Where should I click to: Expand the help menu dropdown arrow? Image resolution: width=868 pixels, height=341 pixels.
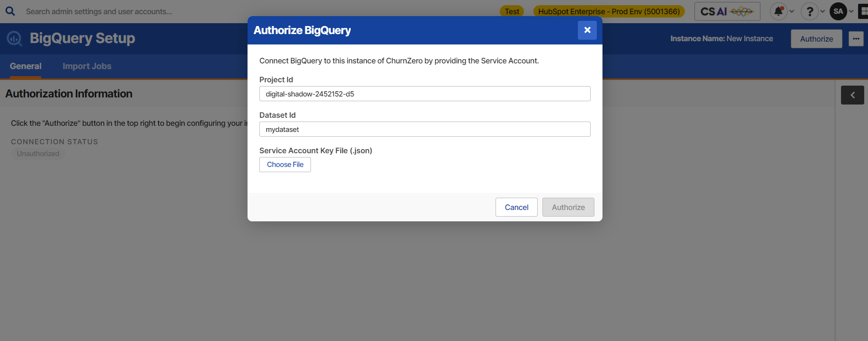822,11
